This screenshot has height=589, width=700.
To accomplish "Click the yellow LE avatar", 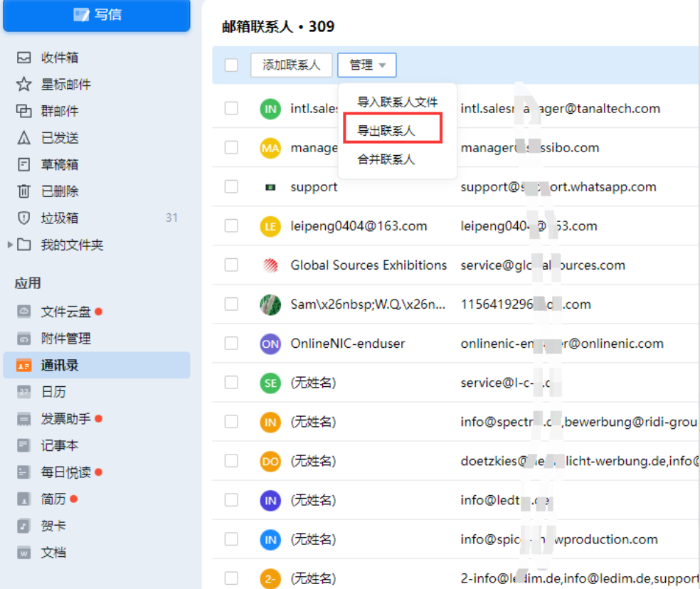I will pyautogui.click(x=270, y=226).
